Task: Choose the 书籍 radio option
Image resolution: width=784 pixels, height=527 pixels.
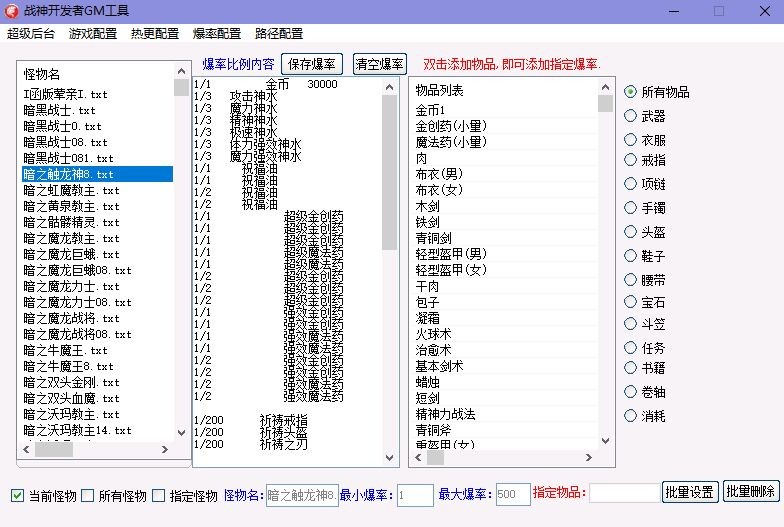Action: point(631,367)
